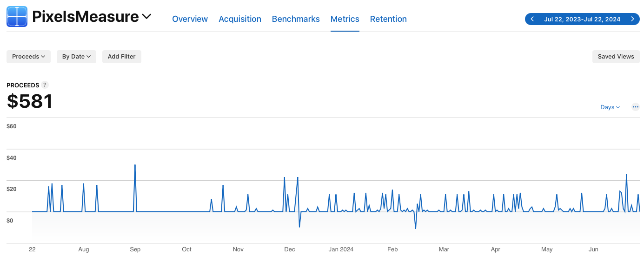Screen dimensions: 644x269
Task: Advance date range with right arrow
Action: coord(632,19)
